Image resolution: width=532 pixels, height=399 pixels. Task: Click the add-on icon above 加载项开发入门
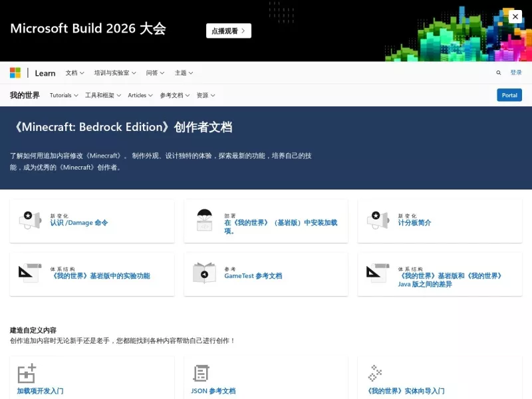click(x=27, y=373)
